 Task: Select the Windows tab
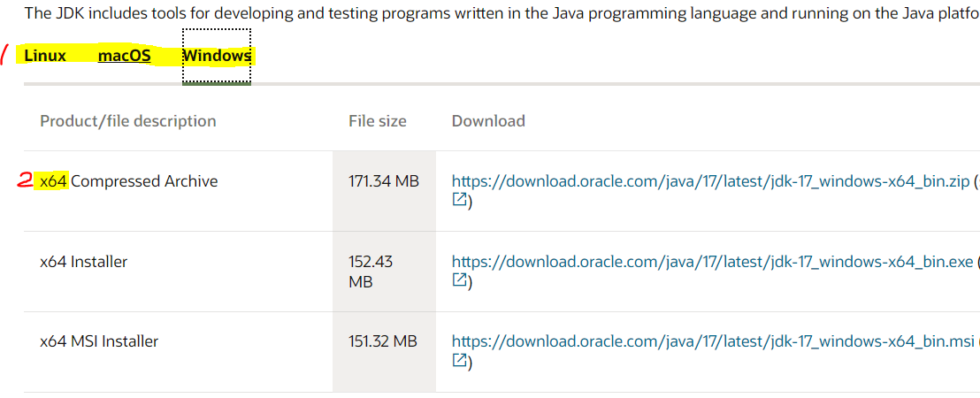[x=217, y=56]
